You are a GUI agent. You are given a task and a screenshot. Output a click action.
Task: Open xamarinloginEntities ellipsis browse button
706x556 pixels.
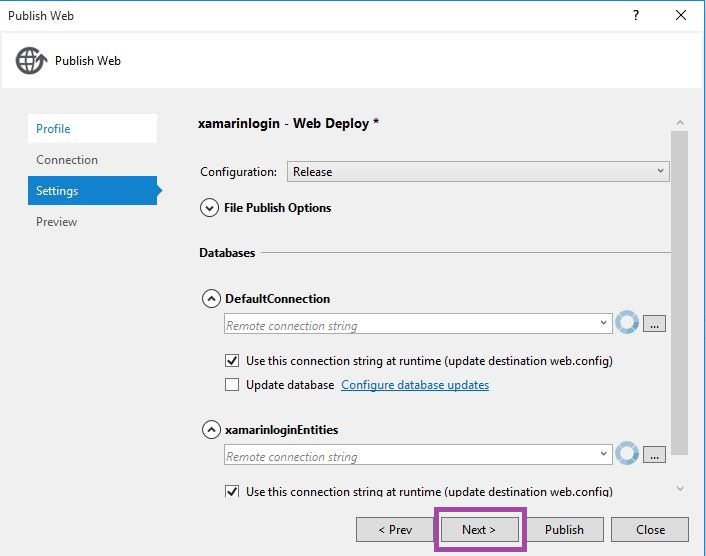pyautogui.click(x=654, y=455)
